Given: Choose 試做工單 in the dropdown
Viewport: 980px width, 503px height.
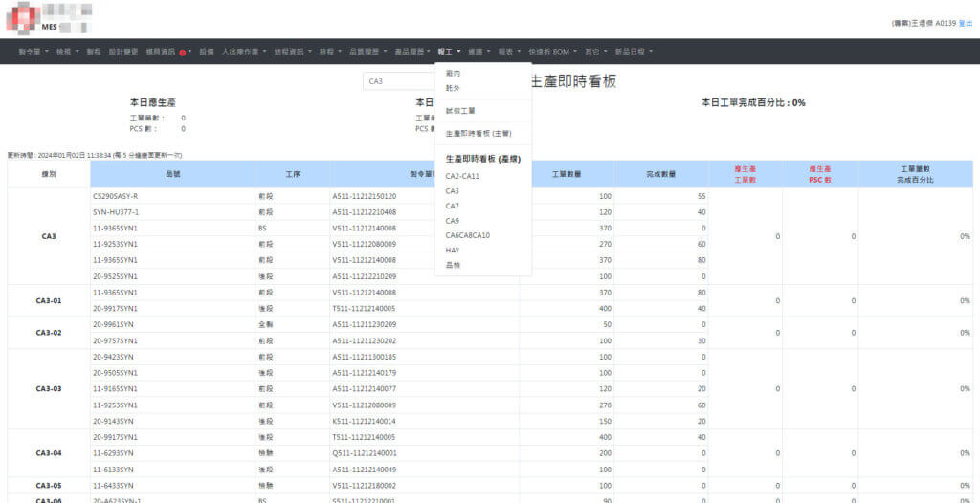Looking at the screenshot, I should tap(460, 111).
